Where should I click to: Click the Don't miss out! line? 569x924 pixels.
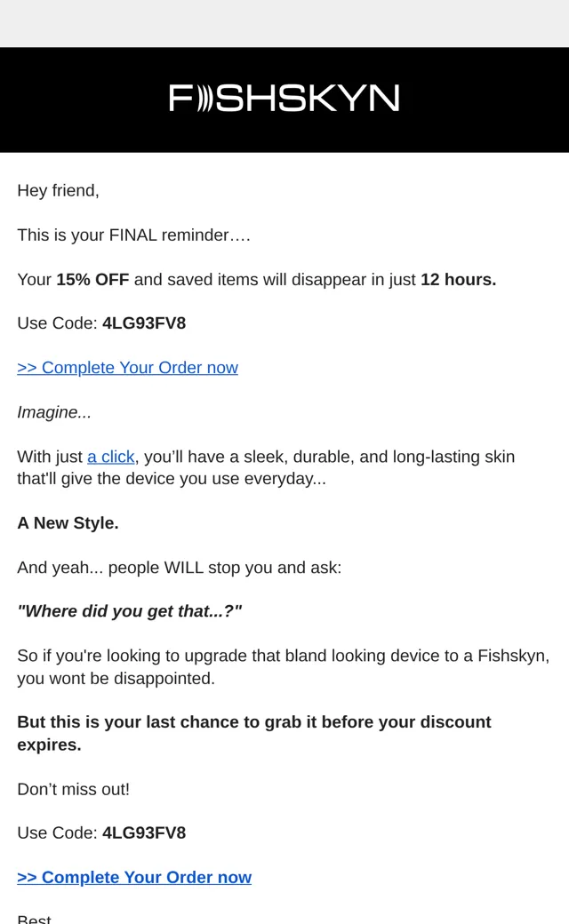coord(73,790)
